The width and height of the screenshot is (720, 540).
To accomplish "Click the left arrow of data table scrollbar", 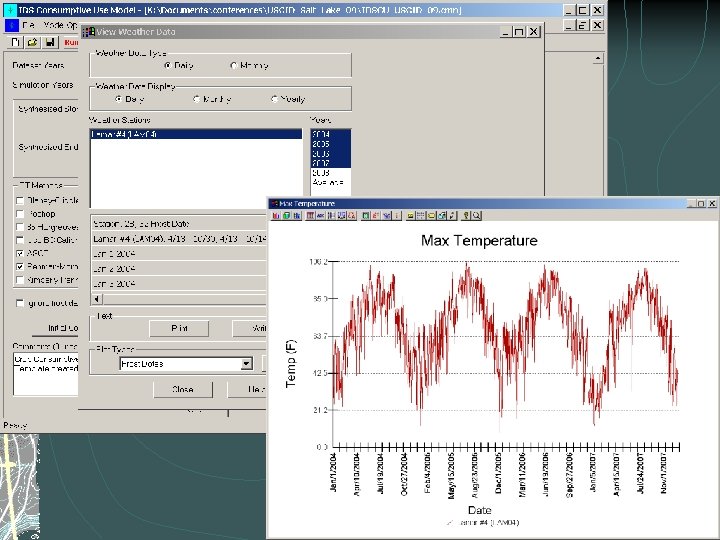I will pyautogui.click(x=96, y=299).
